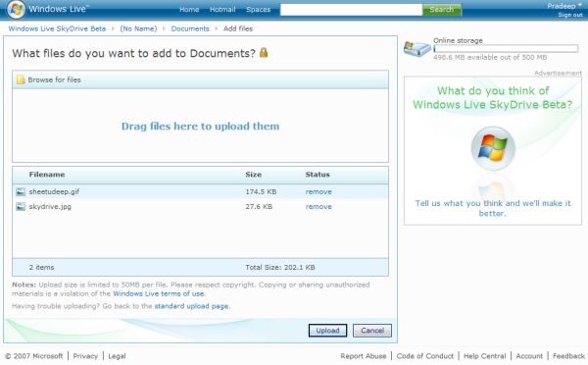This screenshot has width=588, height=365.
Task: Click the green Search button
Action: click(x=442, y=10)
